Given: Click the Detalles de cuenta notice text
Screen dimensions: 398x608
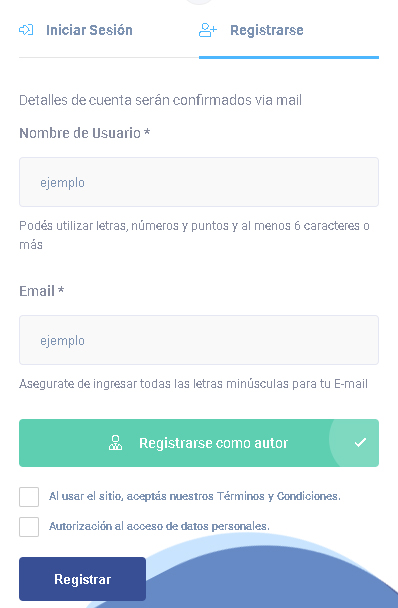Looking at the screenshot, I should (x=160, y=100).
